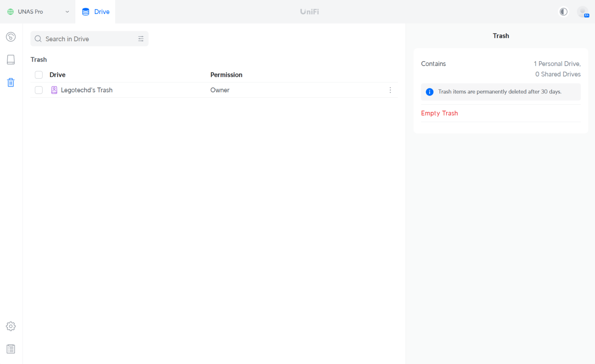Click the '0 Shared Drives' text

tap(558, 74)
